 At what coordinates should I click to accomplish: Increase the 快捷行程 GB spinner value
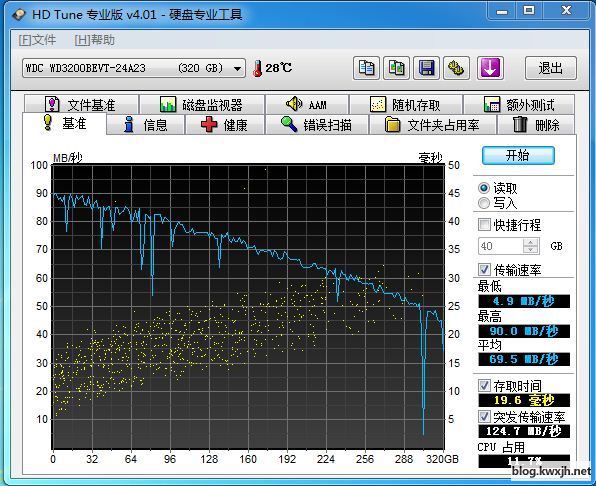point(531,242)
